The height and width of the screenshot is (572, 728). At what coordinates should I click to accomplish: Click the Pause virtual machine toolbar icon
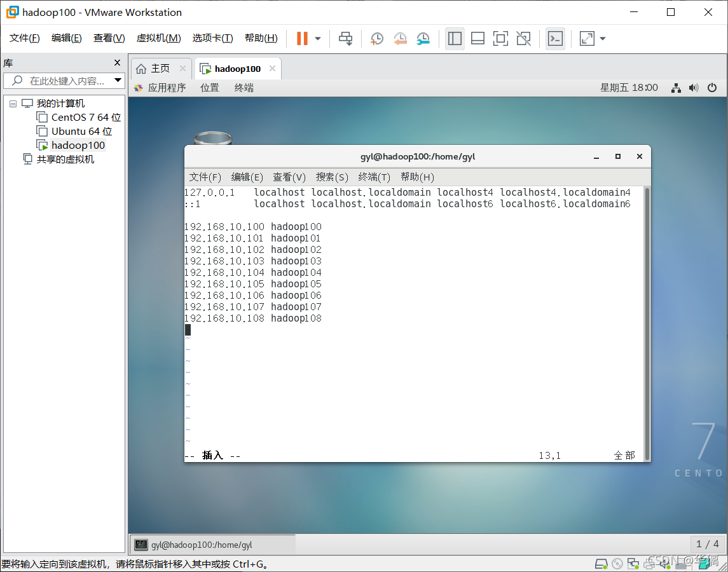(x=302, y=38)
